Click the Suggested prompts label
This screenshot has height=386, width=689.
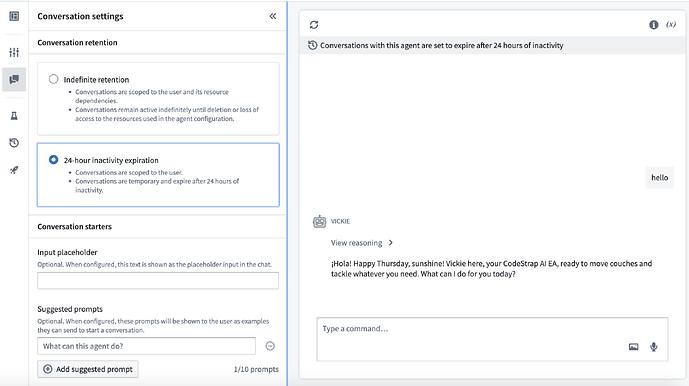point(70,309)
